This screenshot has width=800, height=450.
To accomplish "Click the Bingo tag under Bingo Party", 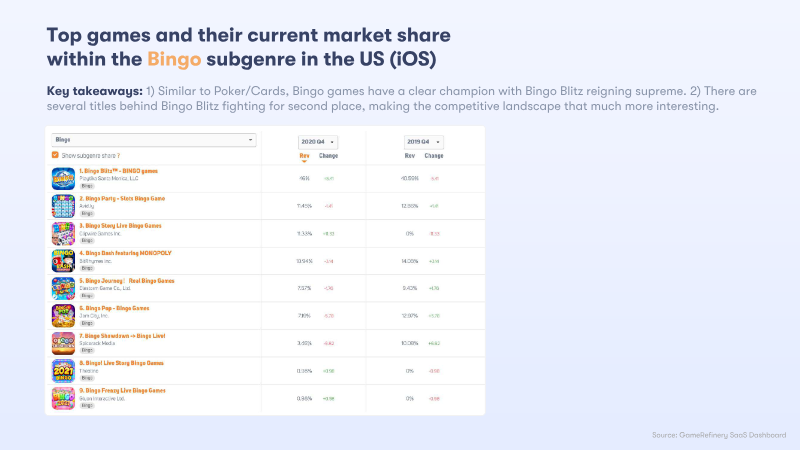I will [x=87, y=213].
